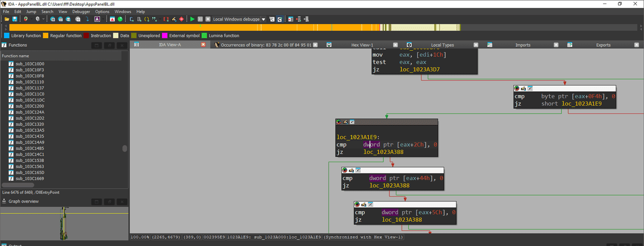644x246 pixels.
Task: Click the Function name column header
Action: pos(60,56)
